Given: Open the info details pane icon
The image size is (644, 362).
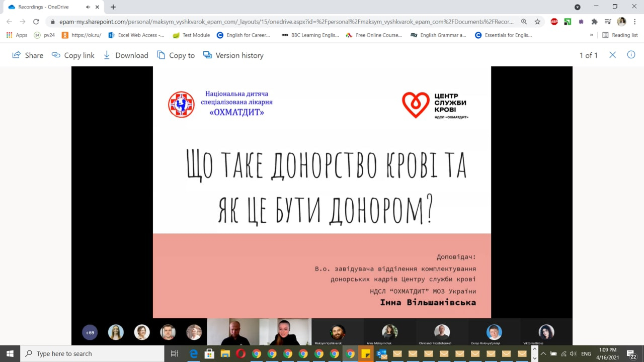Looking at the screenshot, I should click(631, 55).
